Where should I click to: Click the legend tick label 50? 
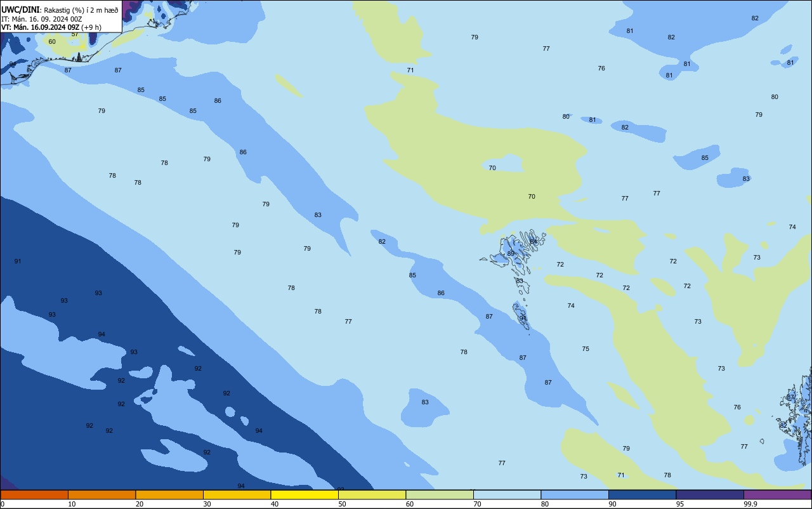click(x=342, y=504)
